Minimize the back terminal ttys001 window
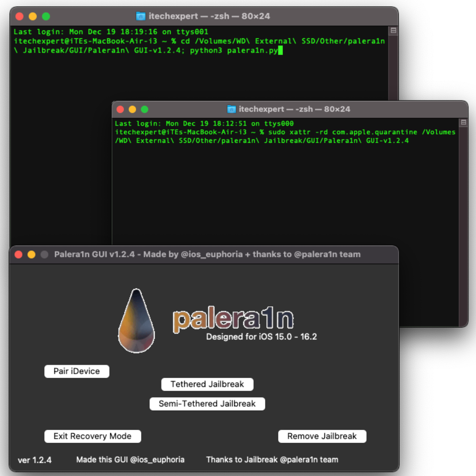This screenshot has width=476, height=476. [33, 16]
